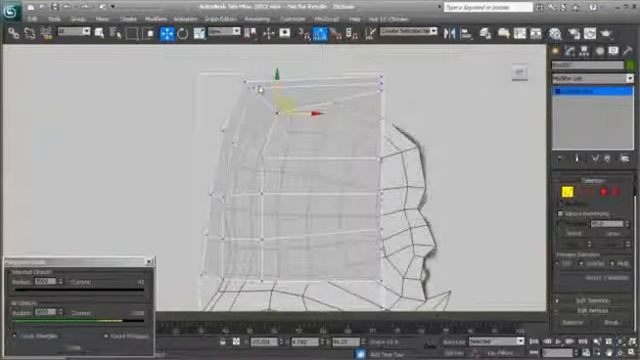Open the 3ds Max application menu logo
The height and width of the screenshot is (360, 640).
click(10, 11)
